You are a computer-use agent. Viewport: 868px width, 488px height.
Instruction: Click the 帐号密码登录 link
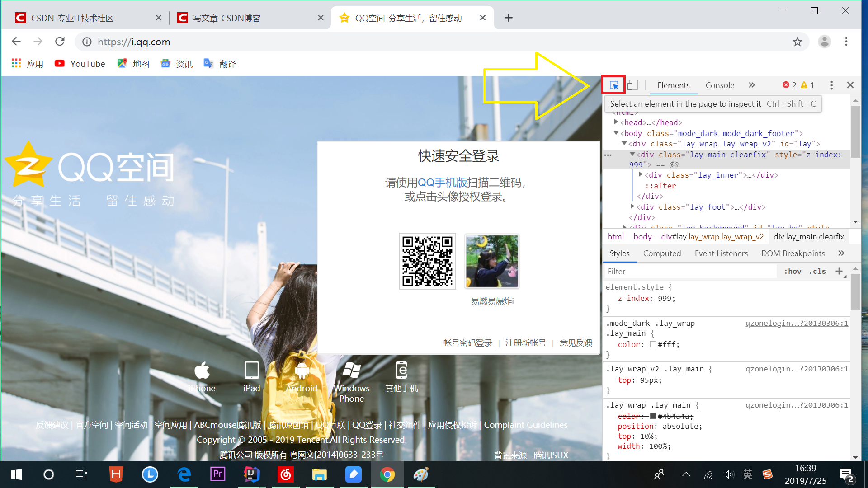pyautogui.click(x=467, y=343)
